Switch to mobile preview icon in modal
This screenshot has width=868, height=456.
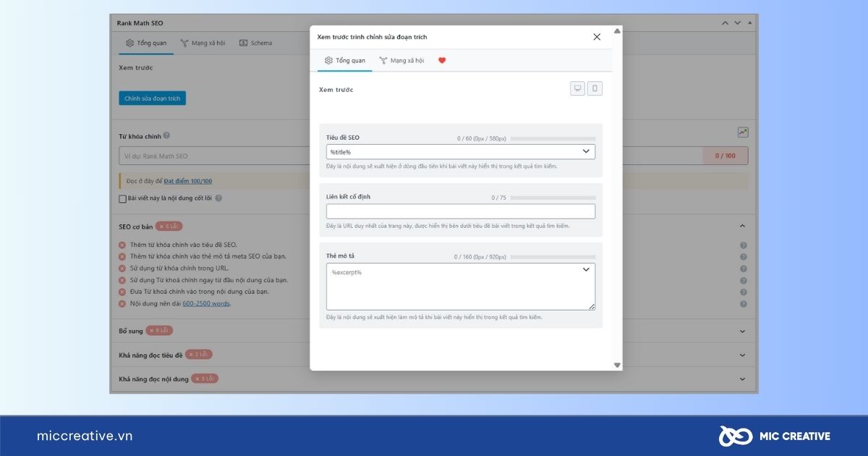coord(595,88)
